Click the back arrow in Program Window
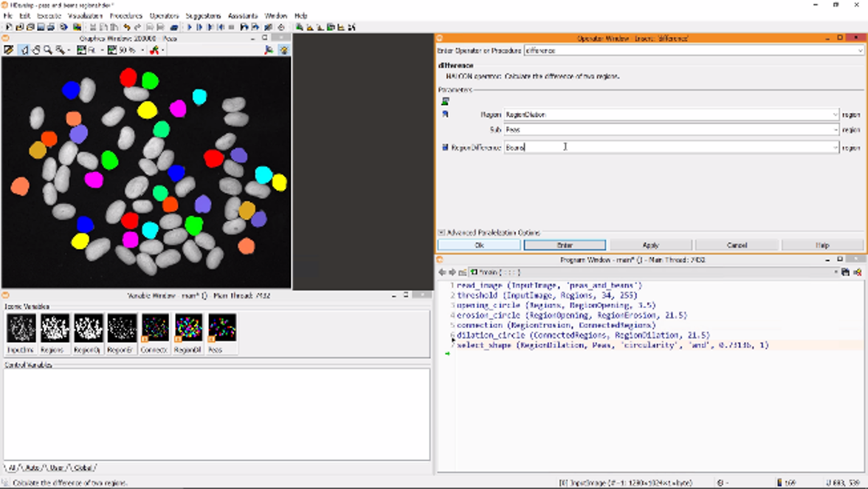This screenshot has width=868, height=489. (x=443, y=273)
